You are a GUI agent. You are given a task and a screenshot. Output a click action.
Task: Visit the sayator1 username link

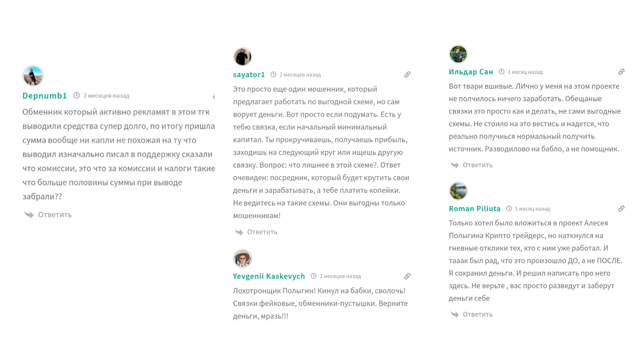point(249,74)
